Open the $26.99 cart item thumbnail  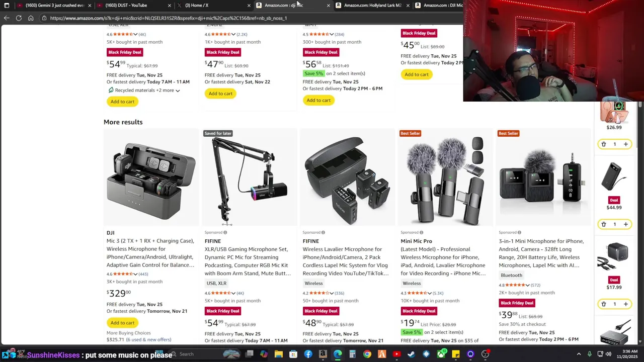tap(614, 112)
